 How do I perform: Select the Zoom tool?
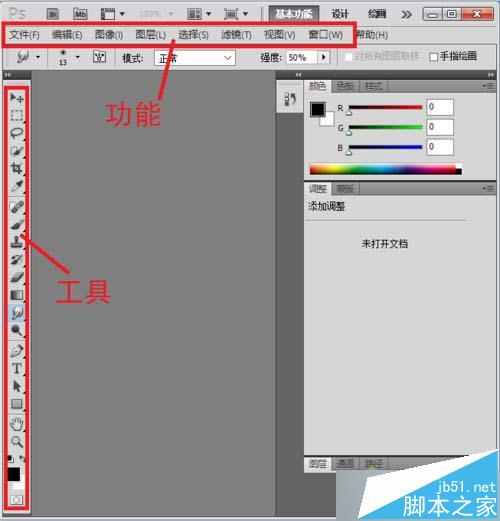[17, 442]
